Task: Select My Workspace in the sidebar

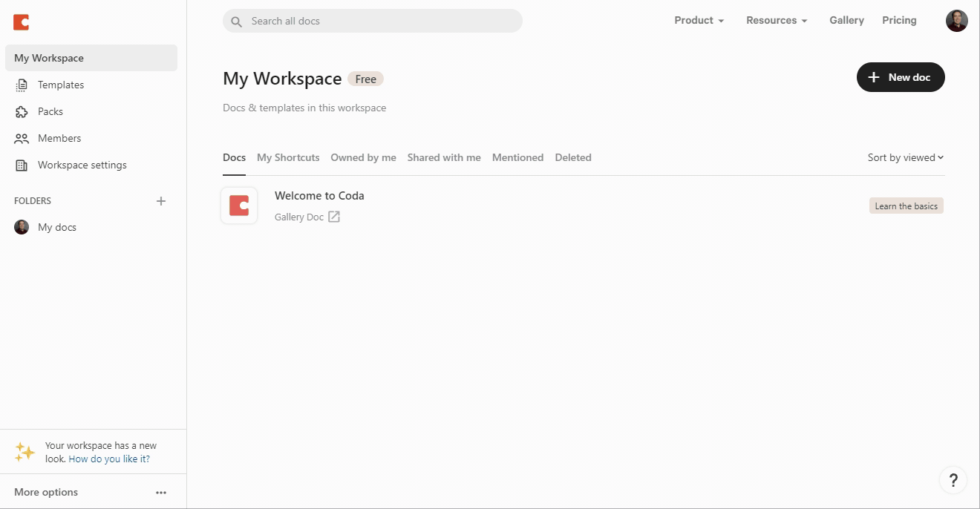Action: (91, 58)
